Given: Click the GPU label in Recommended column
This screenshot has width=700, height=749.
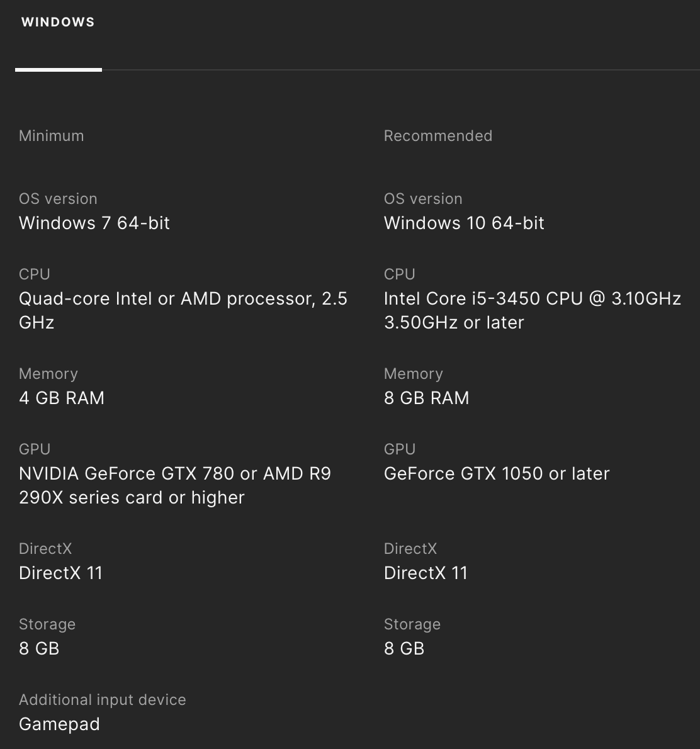Looking at the screenshot, I should 400,449.
